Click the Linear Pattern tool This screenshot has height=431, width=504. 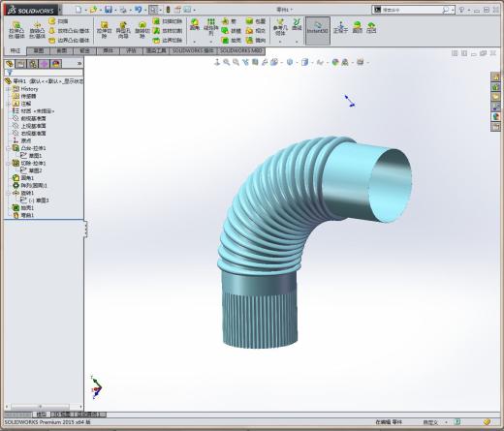coord(211,27)
